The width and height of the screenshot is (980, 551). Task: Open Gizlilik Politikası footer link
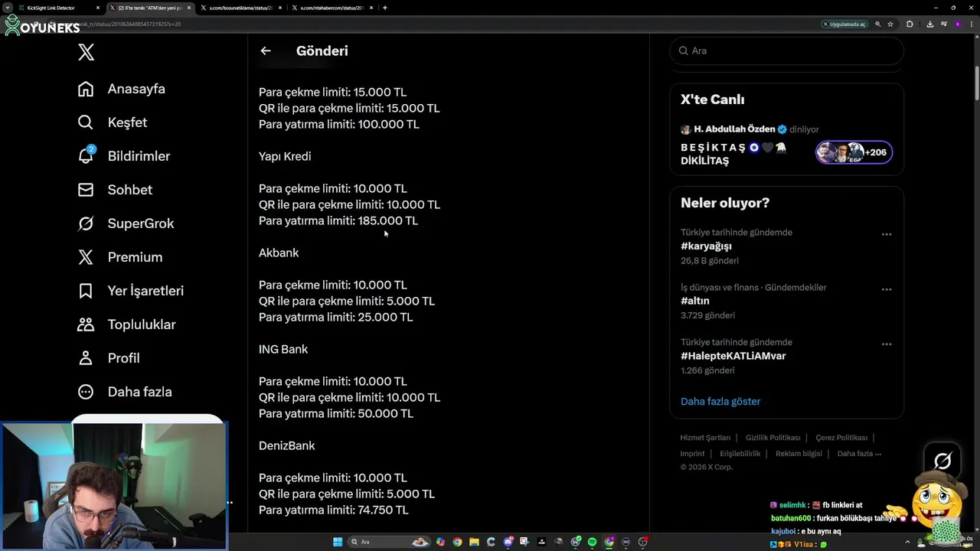(773, 438)
